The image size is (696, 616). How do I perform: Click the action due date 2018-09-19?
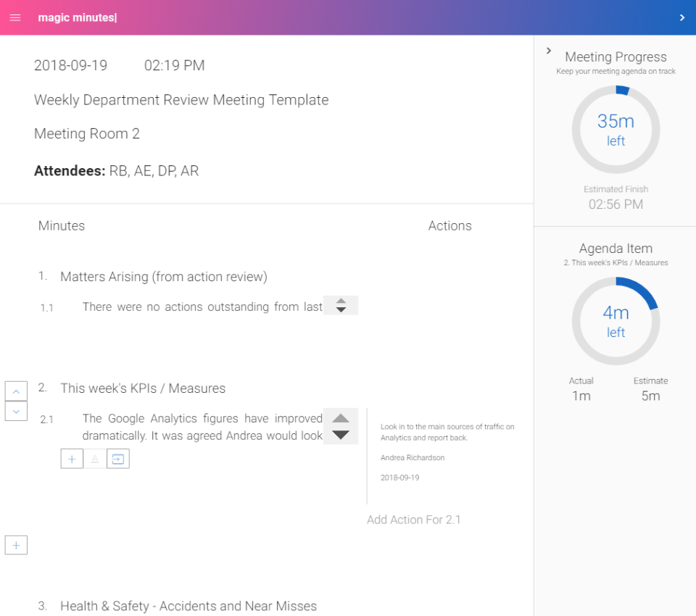coord(399,478)
